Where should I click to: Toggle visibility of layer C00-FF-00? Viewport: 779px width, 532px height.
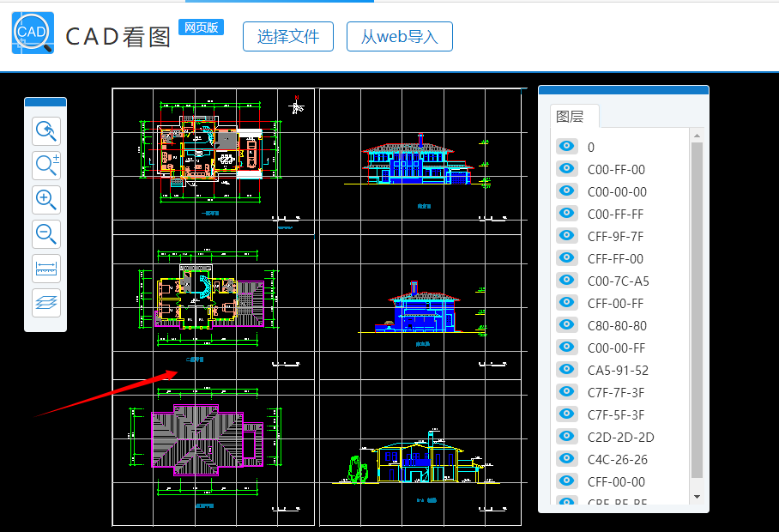click(566, 169)
